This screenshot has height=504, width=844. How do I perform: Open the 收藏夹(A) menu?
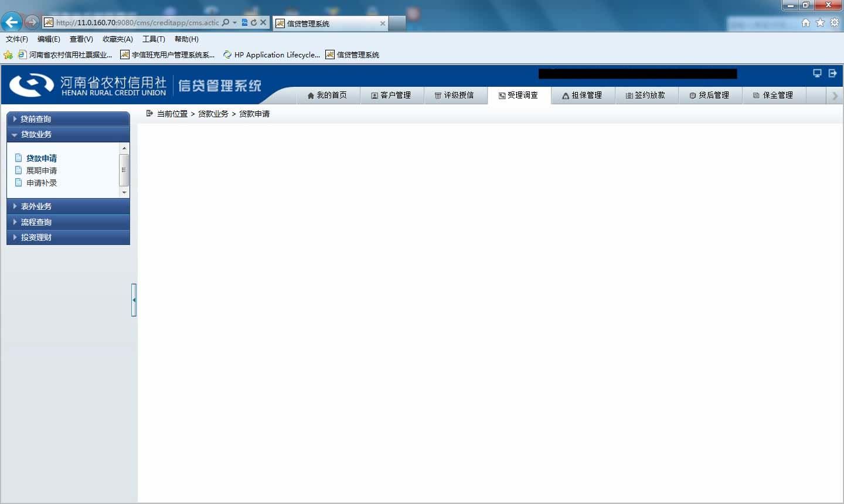tap(117, 39)
